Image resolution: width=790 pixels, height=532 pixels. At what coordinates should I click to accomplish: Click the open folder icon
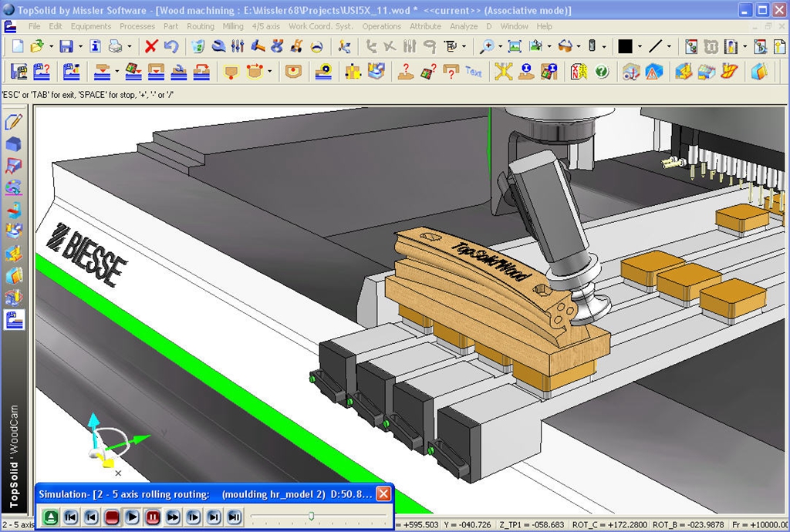(x=37, y=47)
